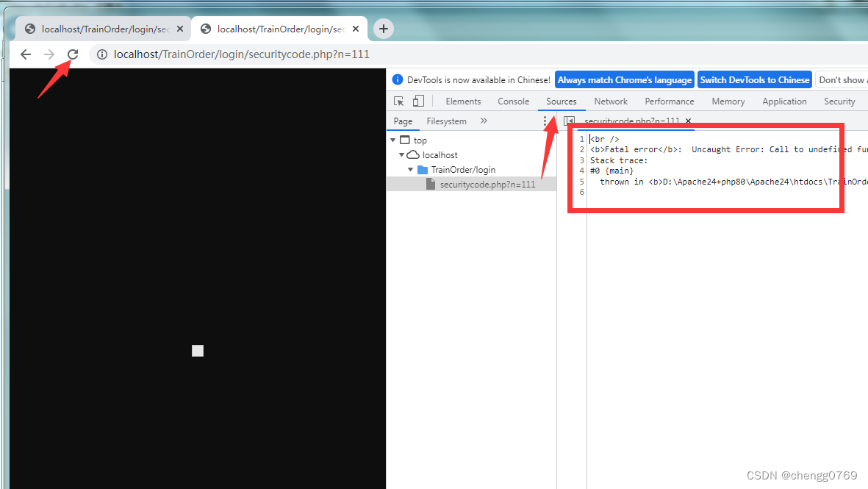Toggle the device toolbar in DevTools
This screenshot has height=489, width=868.
417,101
